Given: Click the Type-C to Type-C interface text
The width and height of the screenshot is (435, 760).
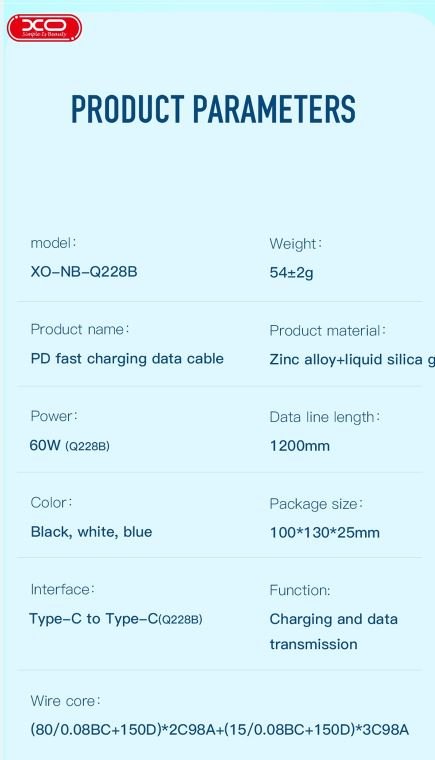Looking at the screenshot, I should [116, 619].
